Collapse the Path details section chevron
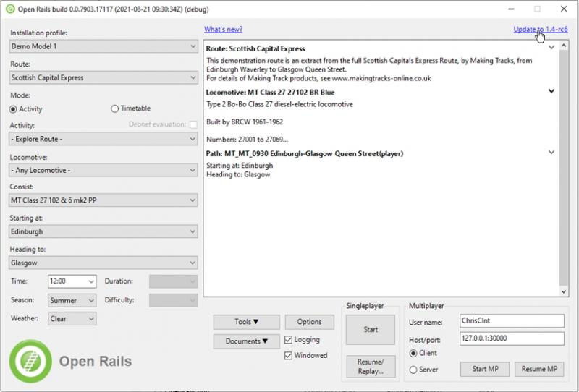The width and height of the screenshot is (579, 392). point(551,152)
